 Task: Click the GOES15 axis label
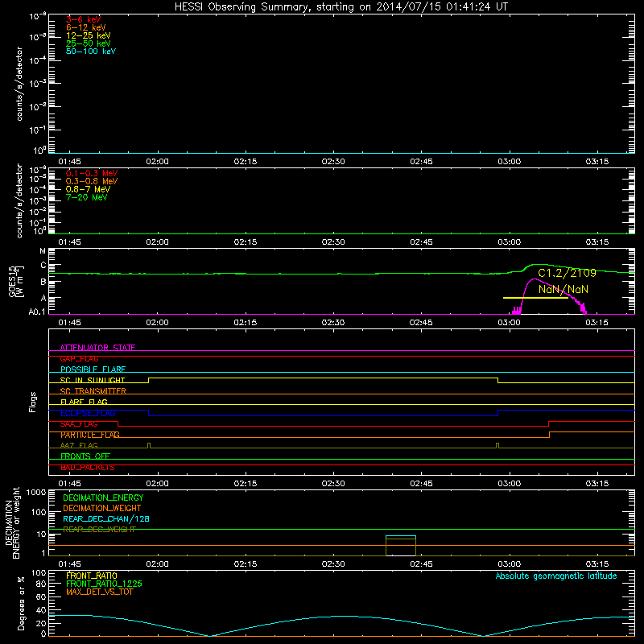tap(12, 281)
